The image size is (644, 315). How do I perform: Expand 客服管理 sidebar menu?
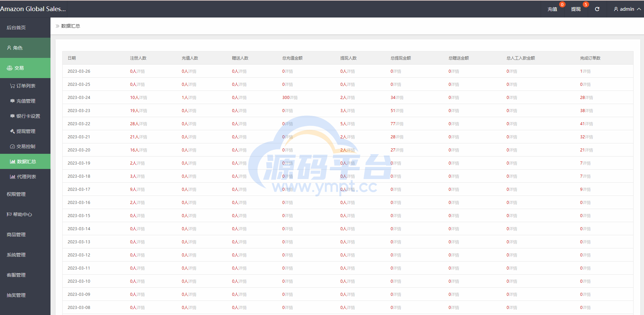point(25,275)
